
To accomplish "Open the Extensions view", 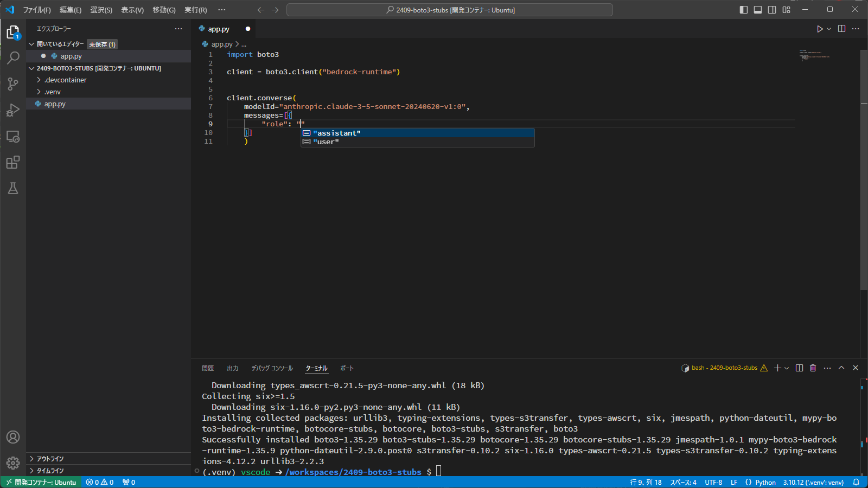I will tap(13, 162).
